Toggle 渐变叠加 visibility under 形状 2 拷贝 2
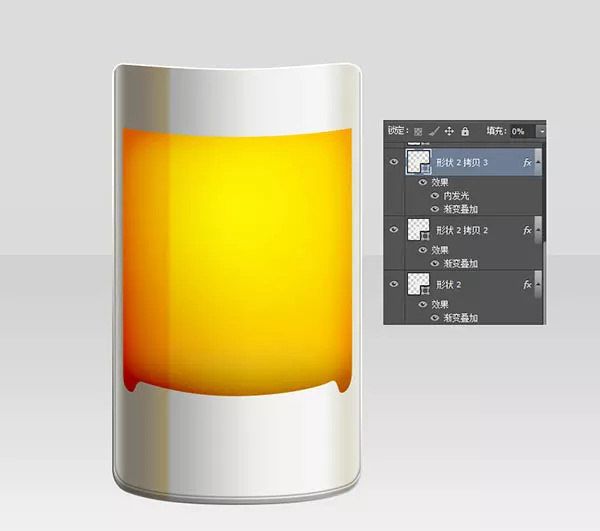600x531 pixels. pos(435,264)
